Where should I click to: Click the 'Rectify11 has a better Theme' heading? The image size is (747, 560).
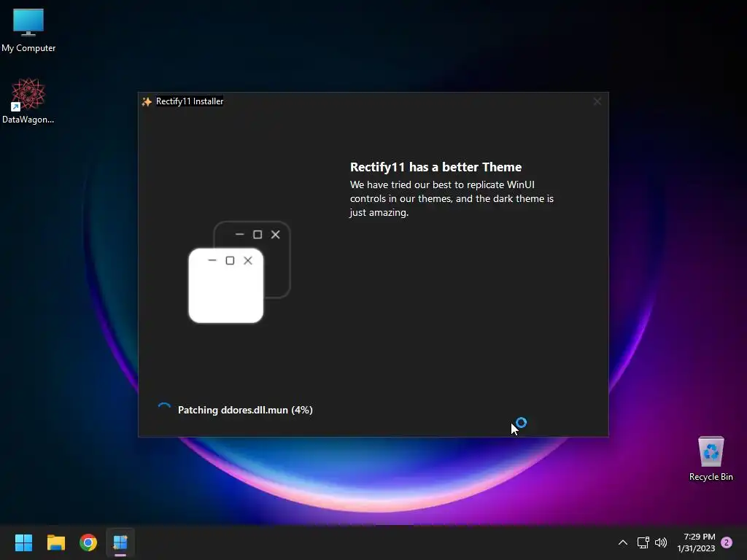(x=436, y=167)
